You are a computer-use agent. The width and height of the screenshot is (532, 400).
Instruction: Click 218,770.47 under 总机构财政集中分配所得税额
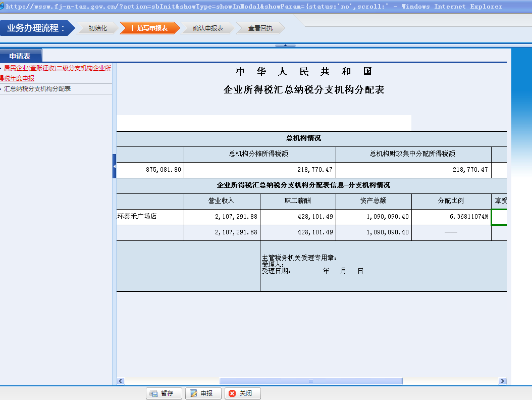click(413, 170)
